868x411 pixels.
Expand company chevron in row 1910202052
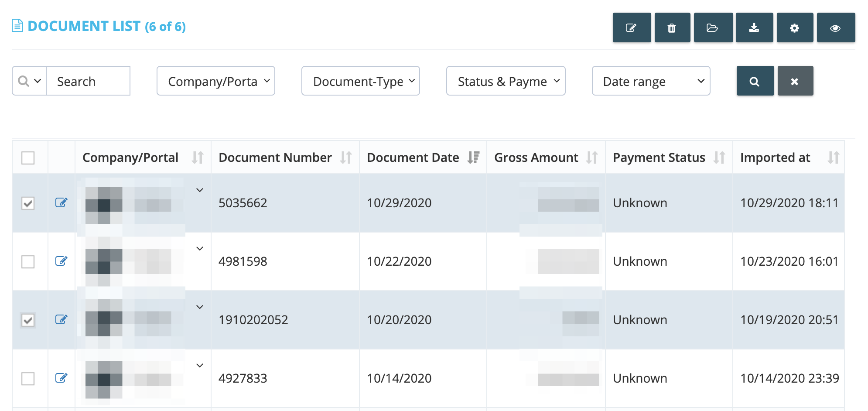click(x=200, y=307)
